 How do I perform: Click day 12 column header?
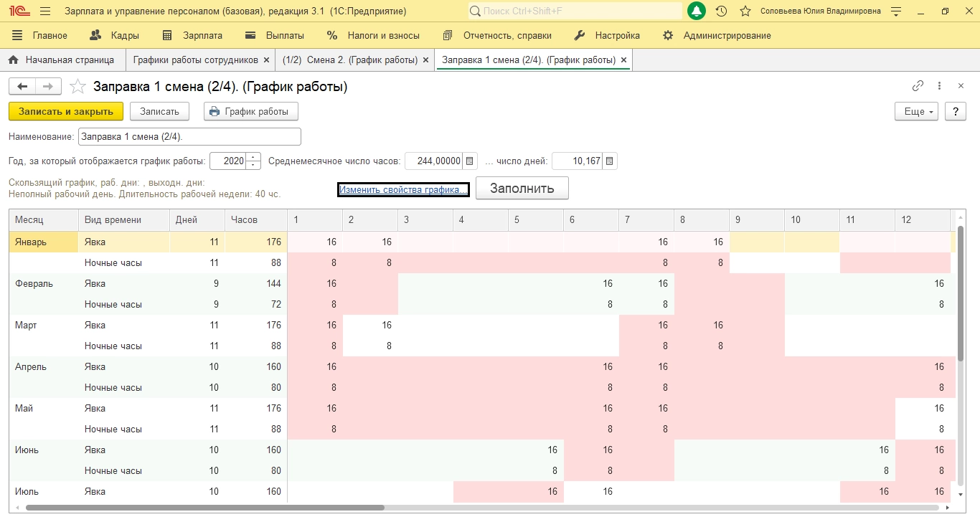(923, 220)
